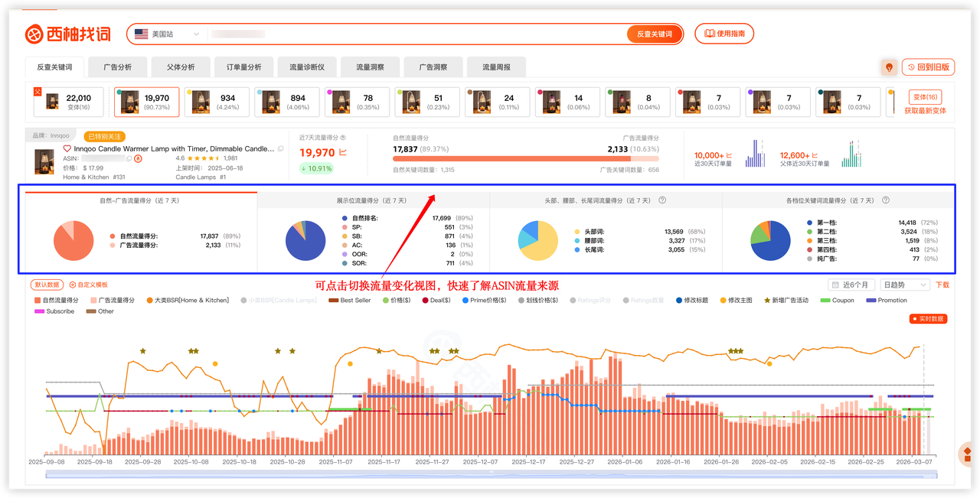Screen dimensions: 980x498
Task: Open the 近6个月 date range picker
Action: click(x=852, y=285)
